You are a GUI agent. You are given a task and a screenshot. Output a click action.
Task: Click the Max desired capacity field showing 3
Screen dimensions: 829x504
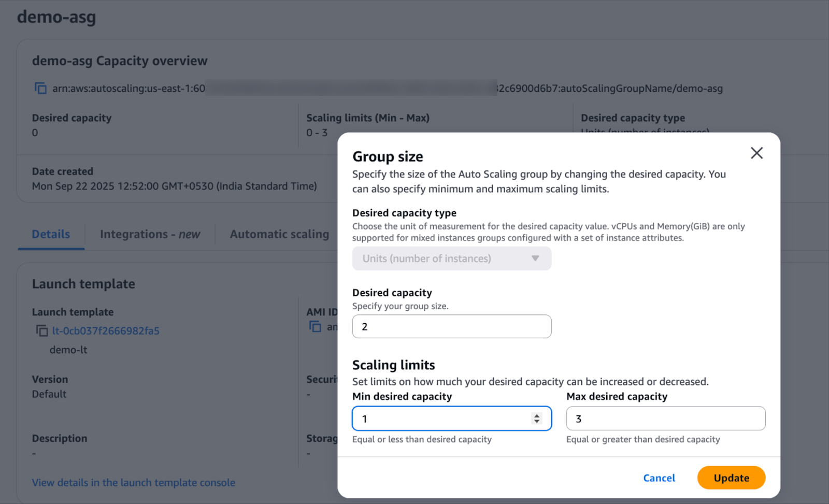pos(665,418)
